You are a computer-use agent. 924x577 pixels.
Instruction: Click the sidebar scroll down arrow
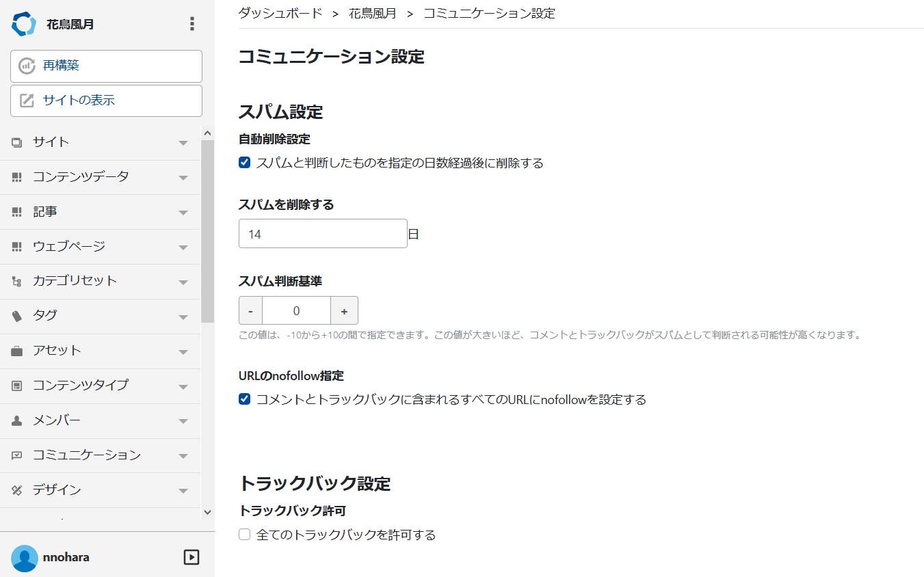click(x=208, y=511)
